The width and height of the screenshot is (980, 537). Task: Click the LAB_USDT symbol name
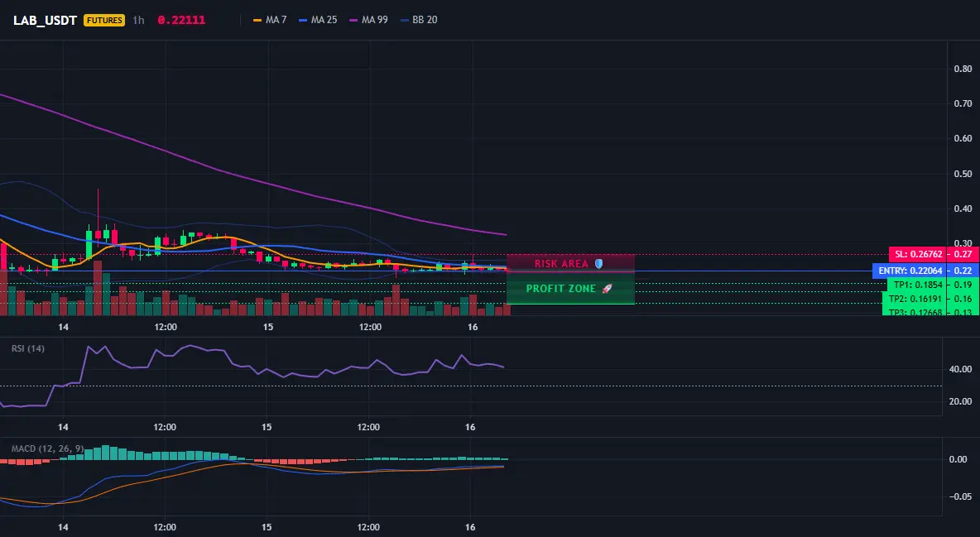[x=45, y=20]
